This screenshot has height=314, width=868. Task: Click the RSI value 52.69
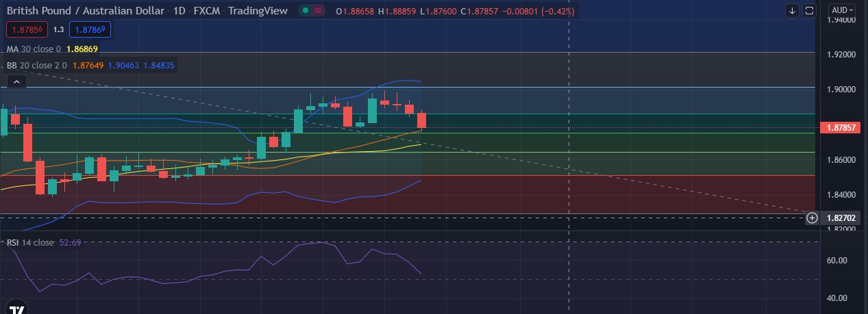[x=71, y=243]
